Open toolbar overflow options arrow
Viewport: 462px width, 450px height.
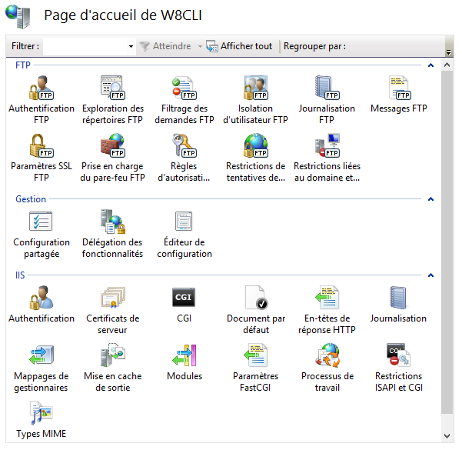tap(449, 52)
